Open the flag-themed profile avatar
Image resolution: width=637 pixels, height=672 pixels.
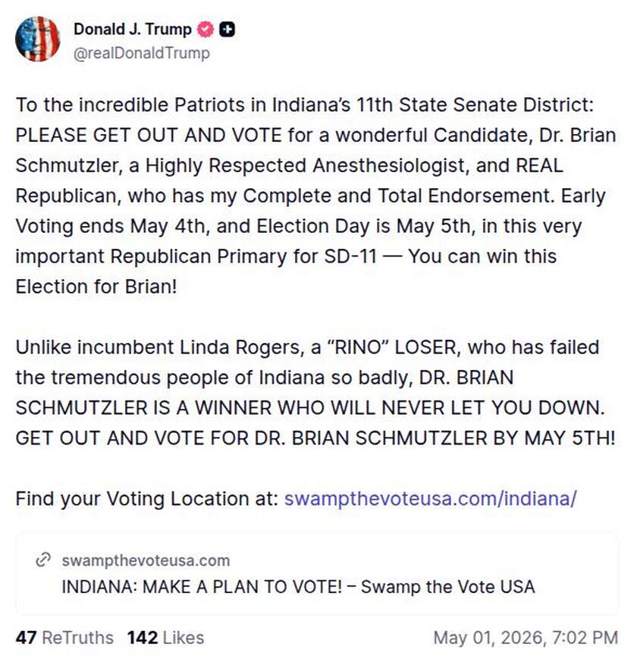click(38, 39)
